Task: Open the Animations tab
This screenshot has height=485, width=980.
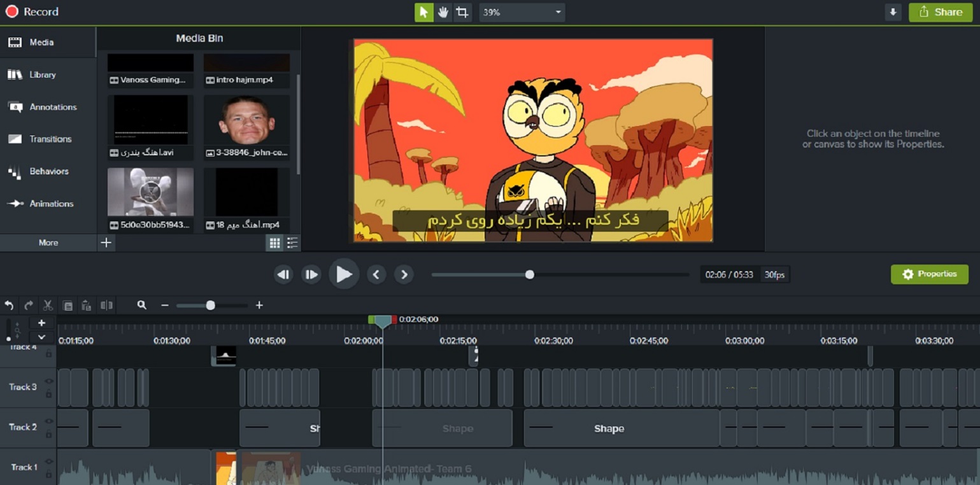Action: point(48,204)
